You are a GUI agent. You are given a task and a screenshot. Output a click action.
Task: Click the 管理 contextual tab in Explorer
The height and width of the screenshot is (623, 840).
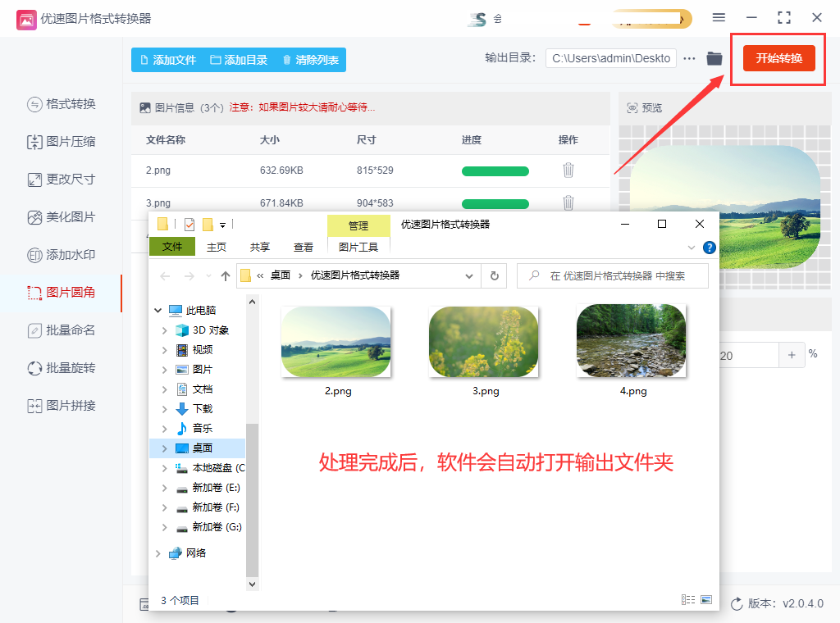tap(358, 226)
